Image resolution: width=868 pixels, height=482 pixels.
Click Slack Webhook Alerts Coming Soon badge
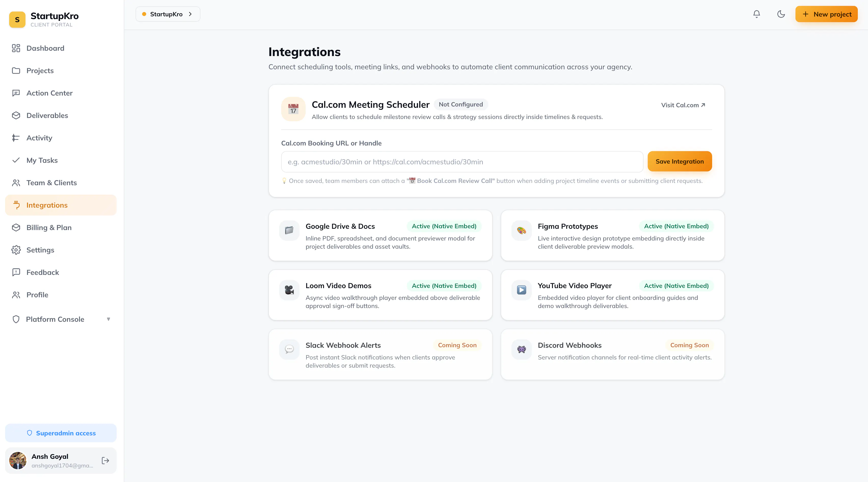point(457,345)
